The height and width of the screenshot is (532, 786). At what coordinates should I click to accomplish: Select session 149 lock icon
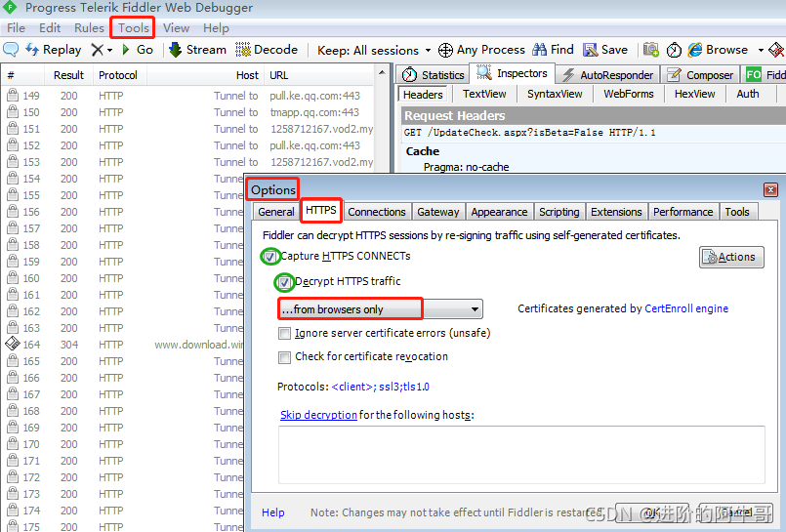click(13, 96)
